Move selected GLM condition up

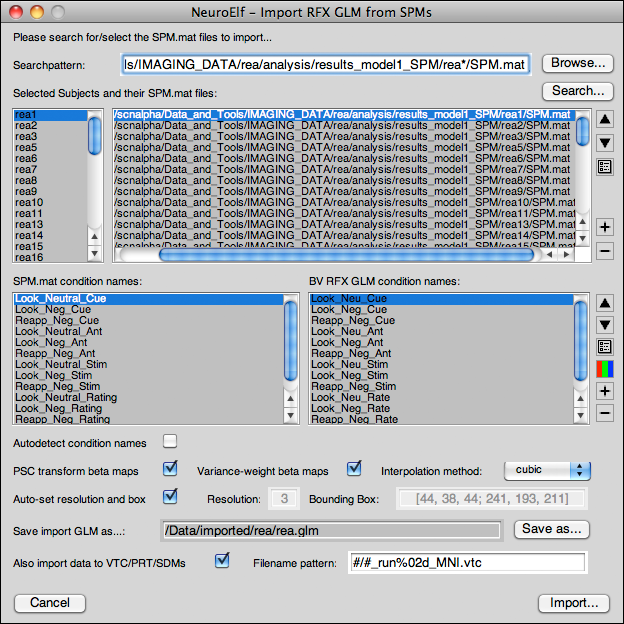[604, 302]
